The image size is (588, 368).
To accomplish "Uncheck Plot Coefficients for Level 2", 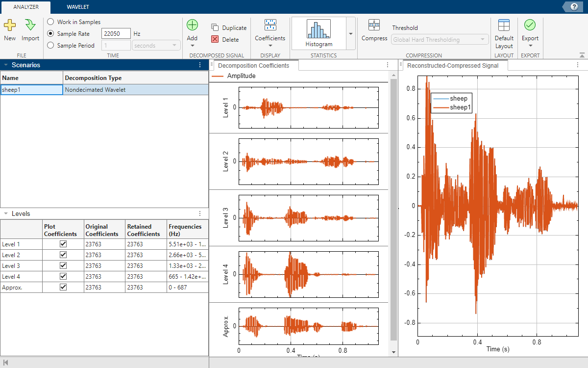I will [63, 255].
